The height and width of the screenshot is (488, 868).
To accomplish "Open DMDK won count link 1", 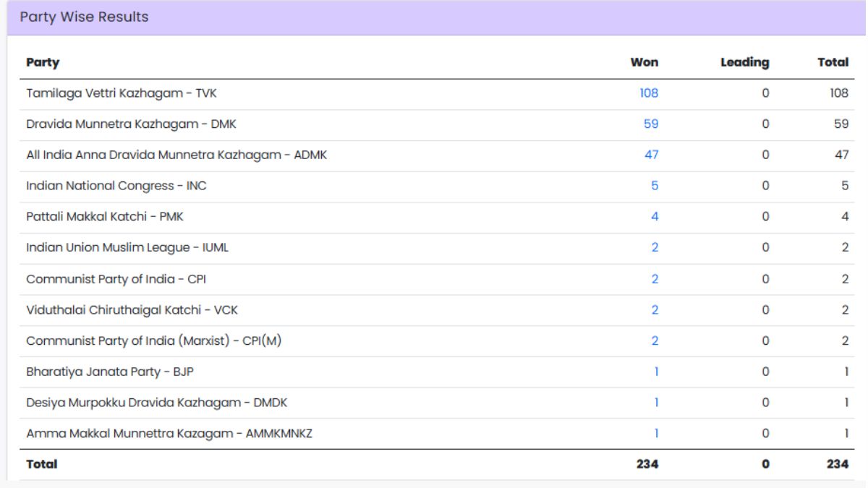I will tap(656, 402).
